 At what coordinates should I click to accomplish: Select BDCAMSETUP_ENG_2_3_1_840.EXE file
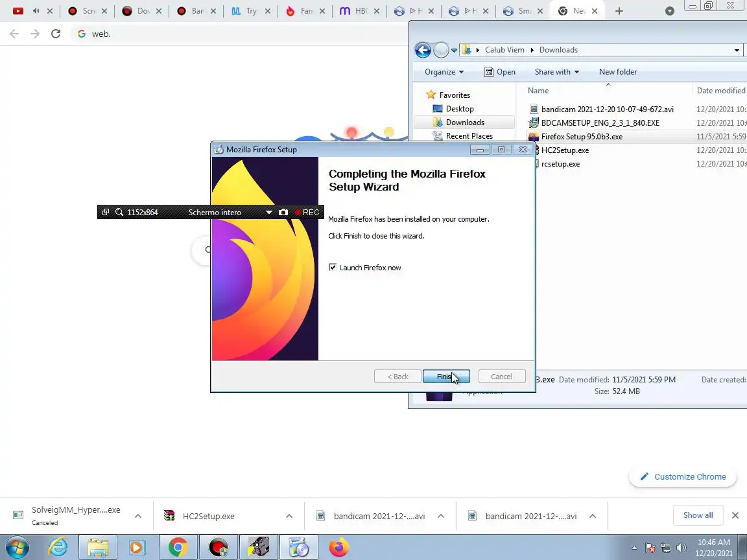(x=600, y=123)
